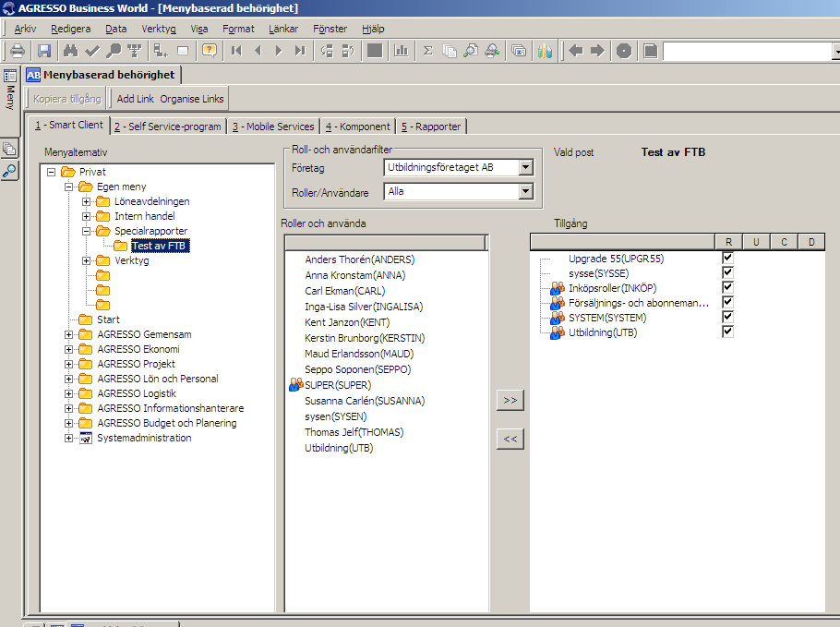Viewport: 840px width, 627px height.
Task: Expand the Löneavdelningen folder
Action: point(86,201)
